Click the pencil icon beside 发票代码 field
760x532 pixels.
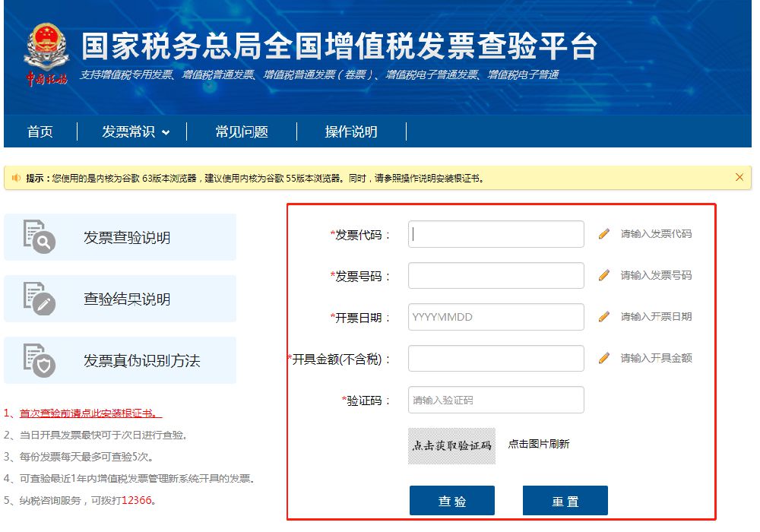(x=604, y=234)
